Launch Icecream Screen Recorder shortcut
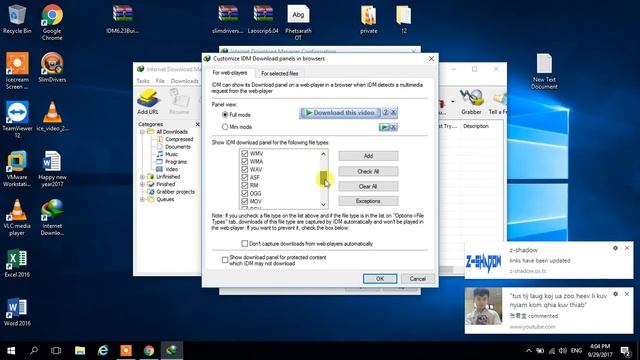Viewport: 640px width, 360px height. click(17, 70)
